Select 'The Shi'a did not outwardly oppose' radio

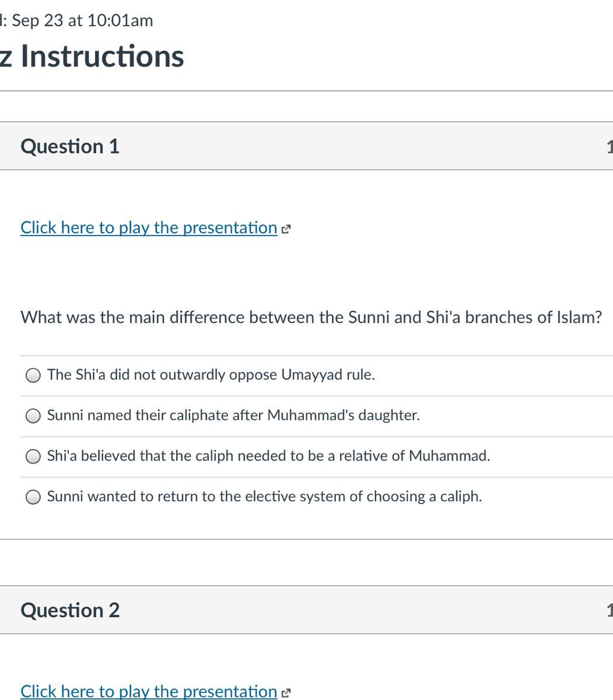(34, 375)
